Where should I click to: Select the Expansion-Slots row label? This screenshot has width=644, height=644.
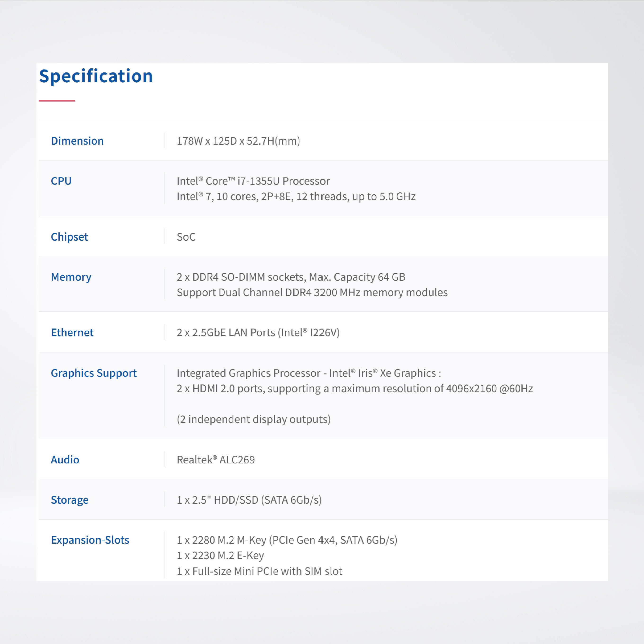[90, 540]
